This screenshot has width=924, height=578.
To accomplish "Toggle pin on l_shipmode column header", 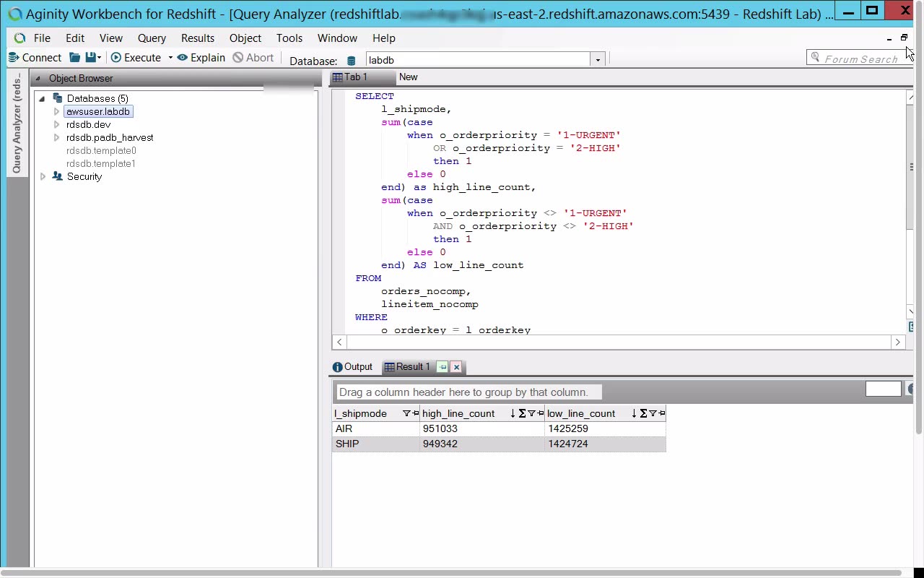I will click(x=416, y=413).
